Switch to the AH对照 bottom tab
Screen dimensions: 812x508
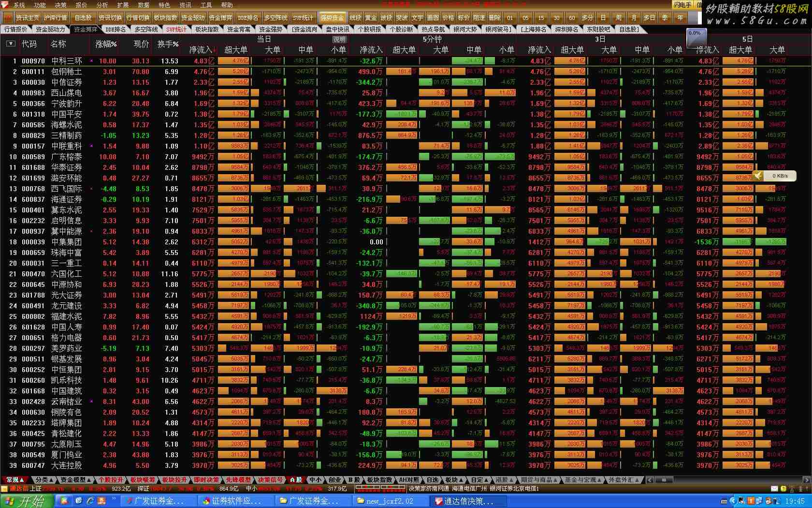tap(408, 479)
